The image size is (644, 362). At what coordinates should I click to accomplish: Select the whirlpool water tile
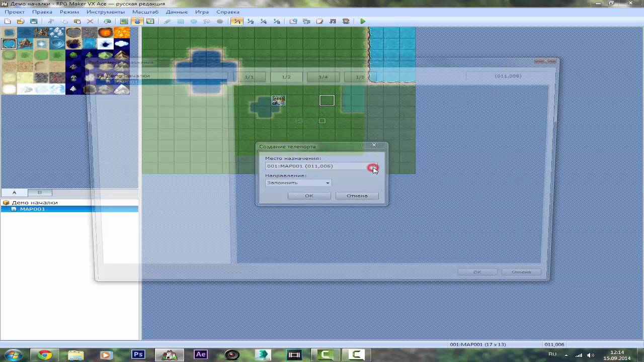click(57, 44)
